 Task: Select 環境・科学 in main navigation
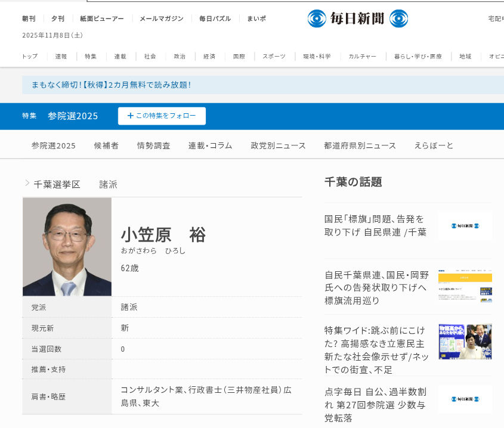[x=317, y=56]
